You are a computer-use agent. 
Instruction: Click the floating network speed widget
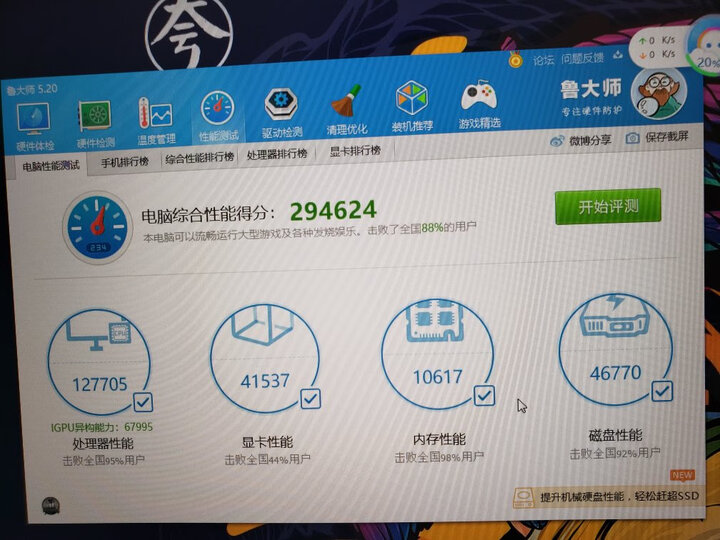(657, 48)
